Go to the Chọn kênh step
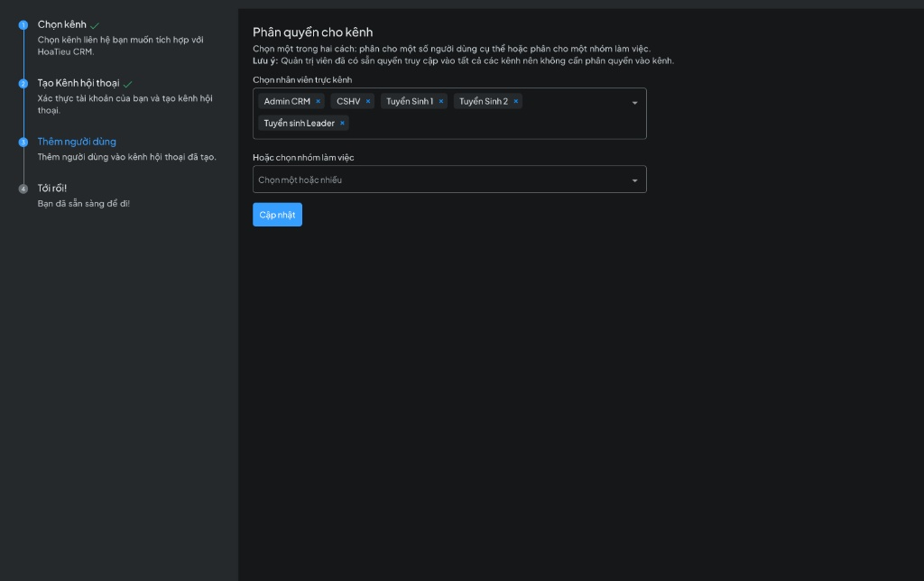The width and height of the screenshot is (924, 581). click(62, 25)
